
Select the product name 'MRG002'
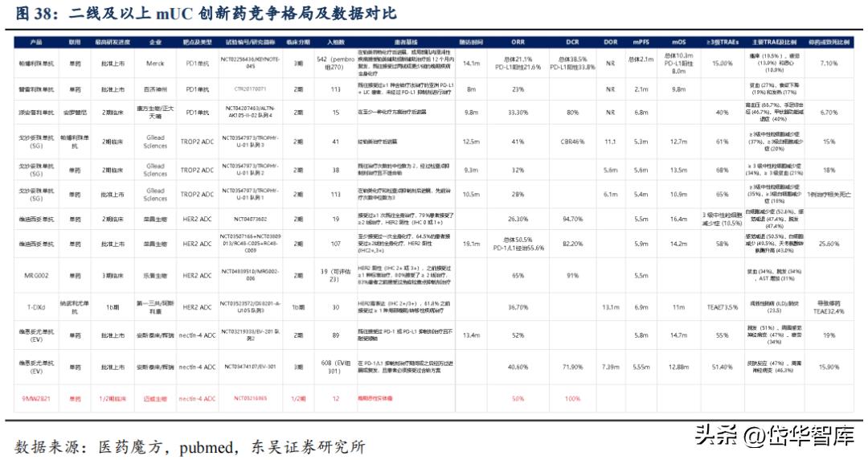pyautogui.click(x=36, y=276)
